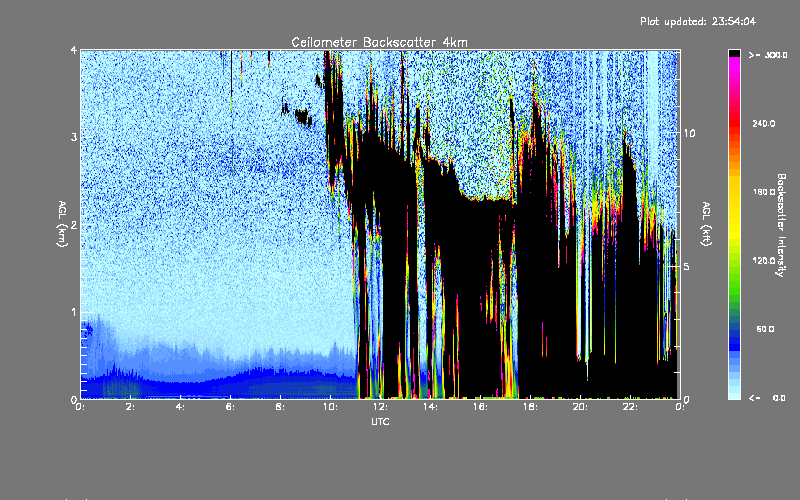Select the "2" tick on km axis
The height and width of the screenshot is (500, 800).
coord(74,225)
